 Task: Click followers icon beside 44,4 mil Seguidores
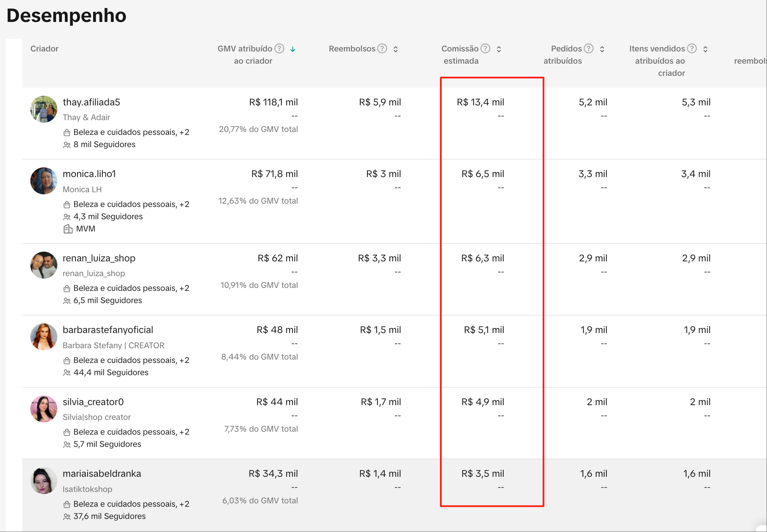[67, 373]
